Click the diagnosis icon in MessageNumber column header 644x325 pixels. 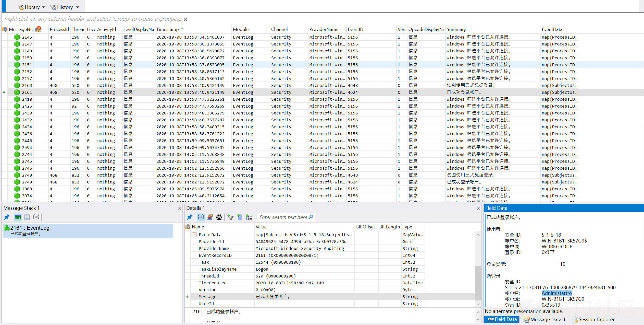(x=38, y=29)
